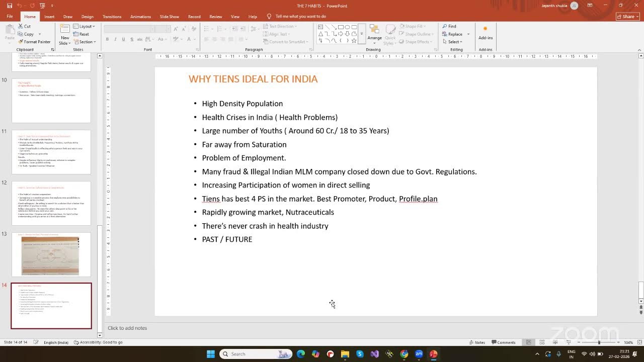644x362 pixels.
Task: Open the Replace dropdown arrow
Action: coord(468,34)
